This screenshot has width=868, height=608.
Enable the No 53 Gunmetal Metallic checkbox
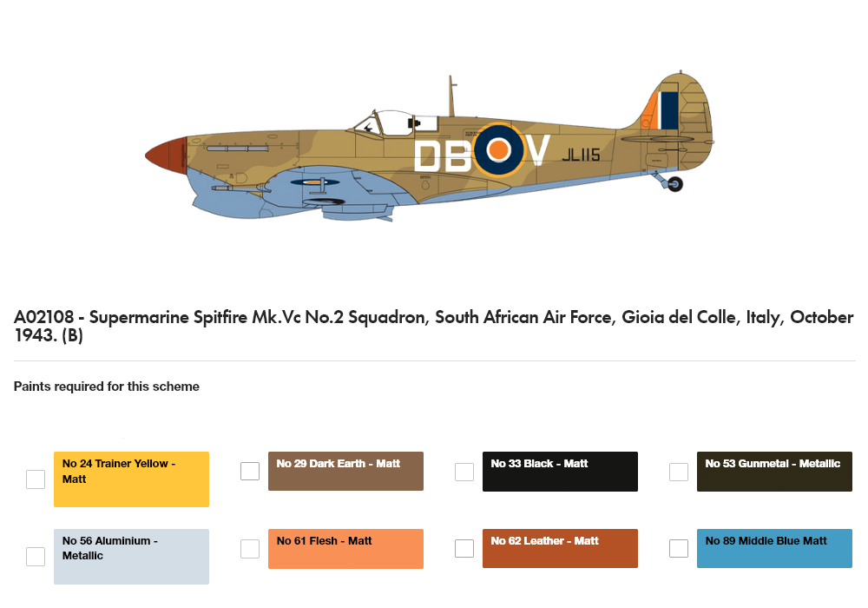[679, 472]
